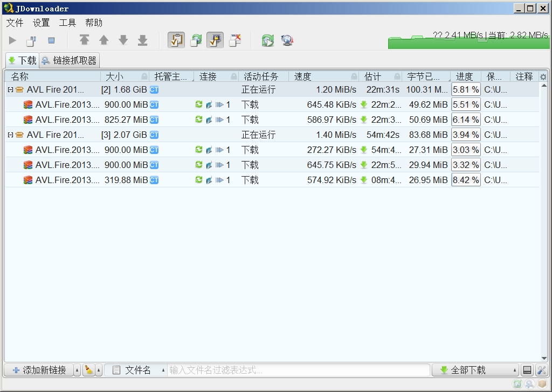Switch to the 下载 tab
The image size is (552, 392).
tap(22, 60)
